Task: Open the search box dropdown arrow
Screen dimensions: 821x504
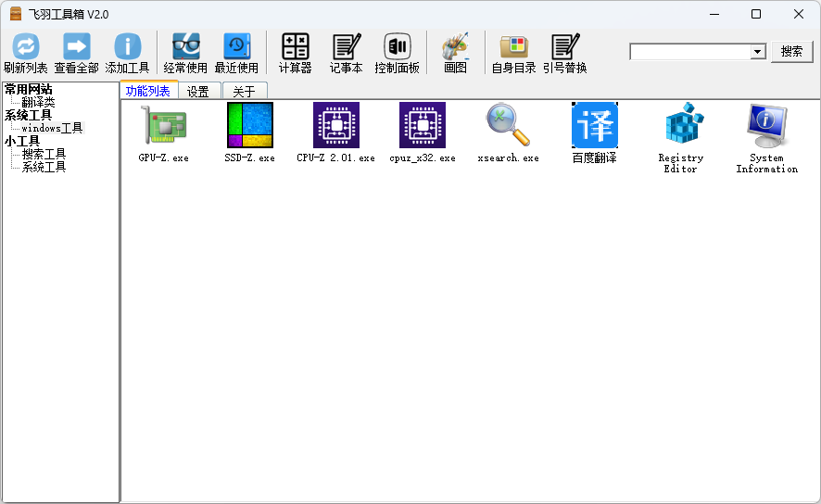Action: pos(758,52)
